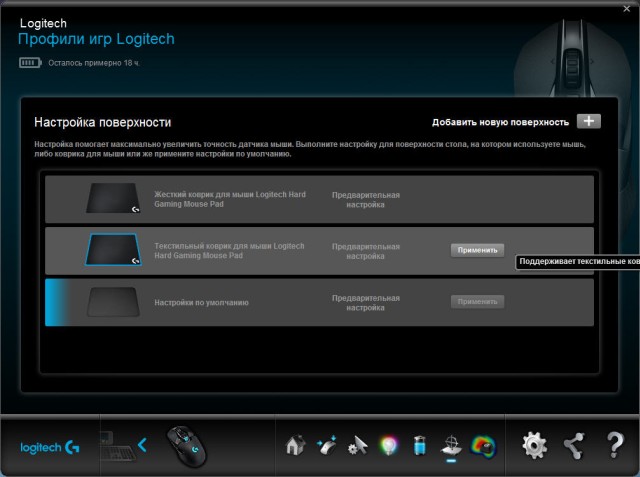
Task: Add a new surface with plus button
Action: (588, 121)
